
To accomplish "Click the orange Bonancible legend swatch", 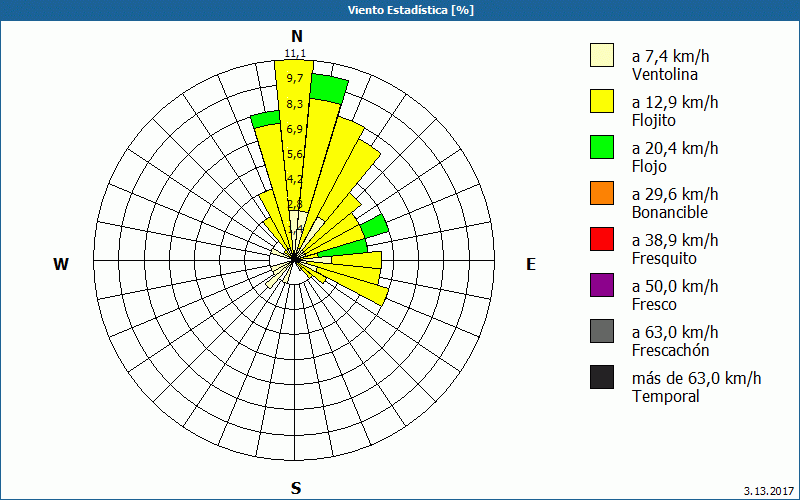I will pos(602,193).
